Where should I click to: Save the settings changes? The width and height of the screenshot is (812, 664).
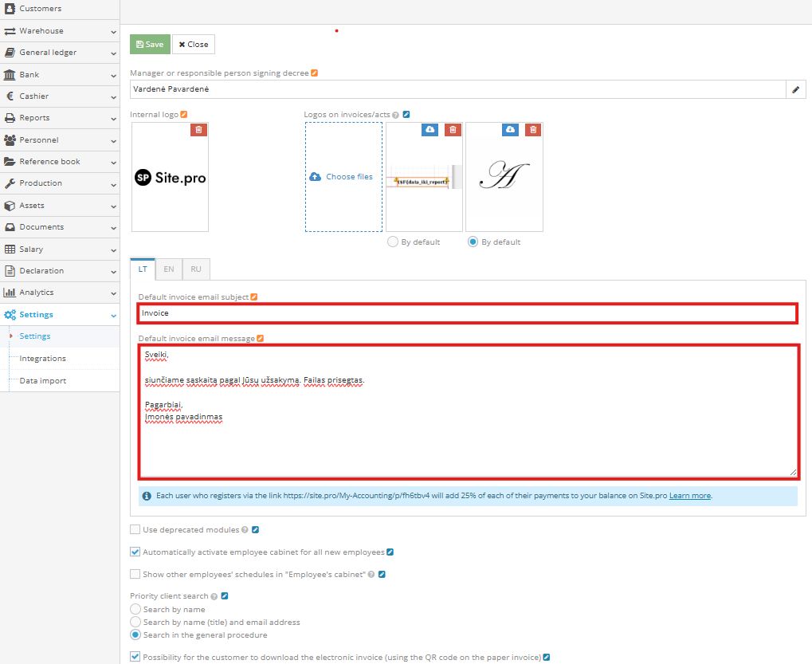point(150,44)
